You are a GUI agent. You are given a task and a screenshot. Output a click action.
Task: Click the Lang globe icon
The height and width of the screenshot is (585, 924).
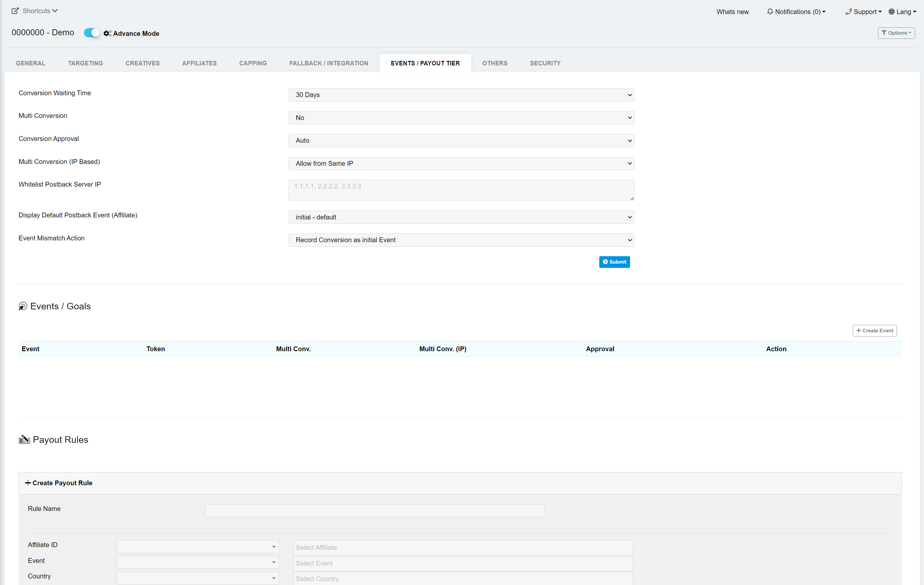(x=892, y=12)
